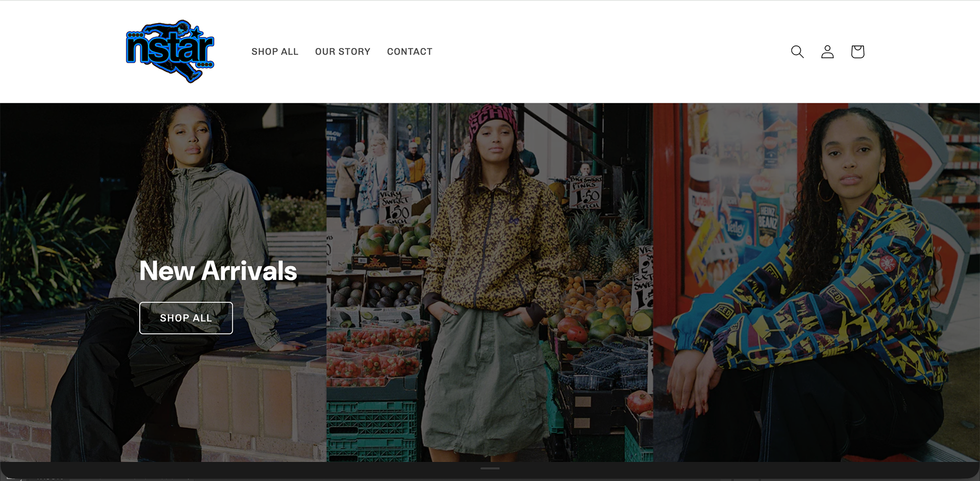
Task: Click the pink beanie in the middle photo
Action: (493, 122)
